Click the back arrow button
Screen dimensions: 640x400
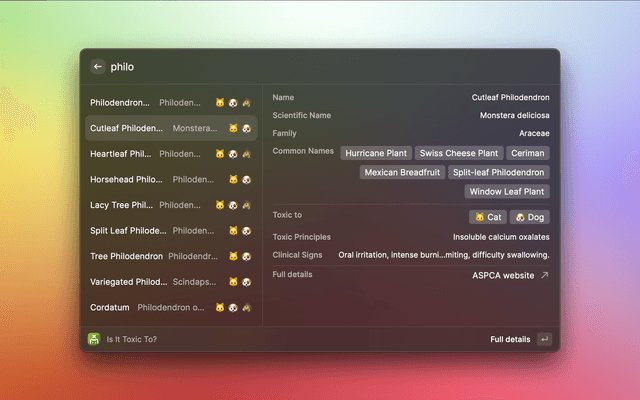tap(98, 67)
